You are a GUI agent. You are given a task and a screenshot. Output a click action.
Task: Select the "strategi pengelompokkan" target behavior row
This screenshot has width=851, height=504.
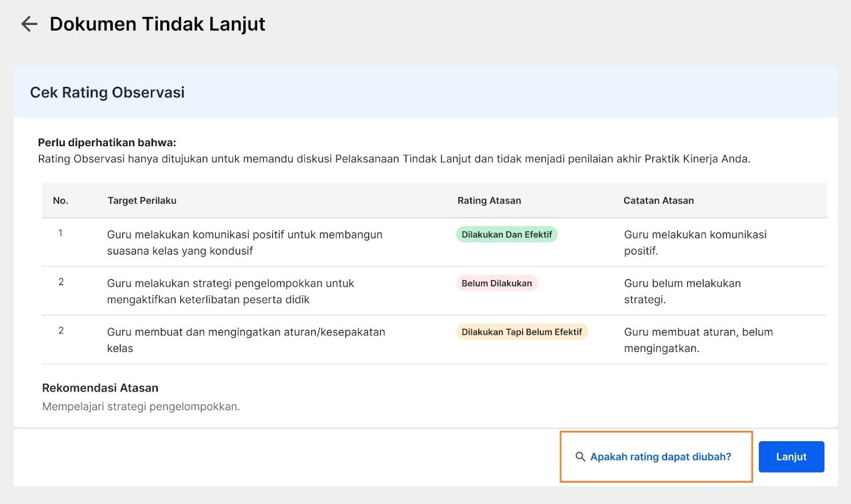click(x=230, y=291)
